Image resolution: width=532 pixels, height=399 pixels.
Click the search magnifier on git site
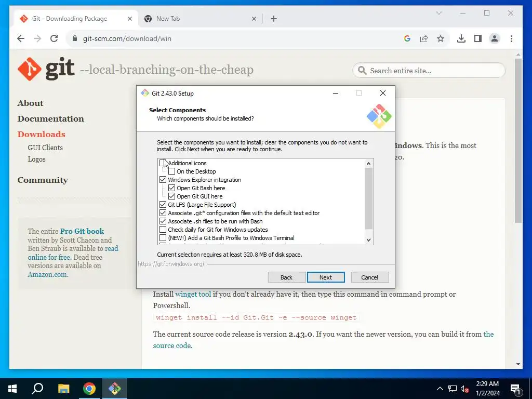(x=362, y=71)
